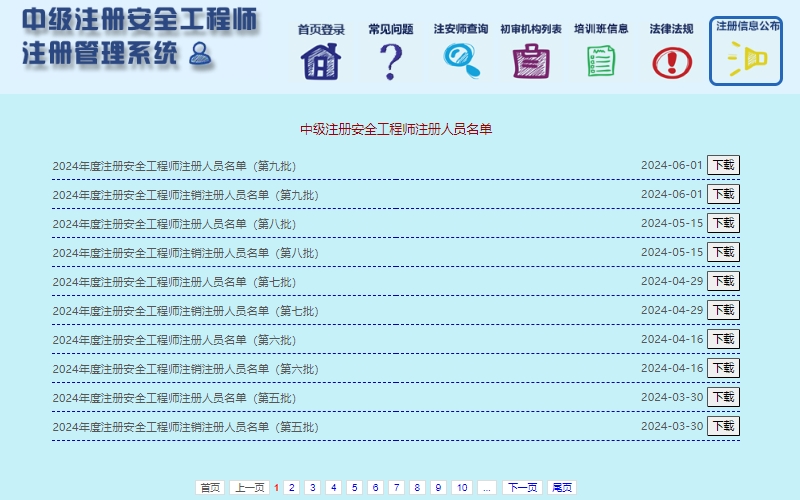800x500 pixels.
Task: Open 第九批 注销注册人员名单 link
Action: [185, 195]
